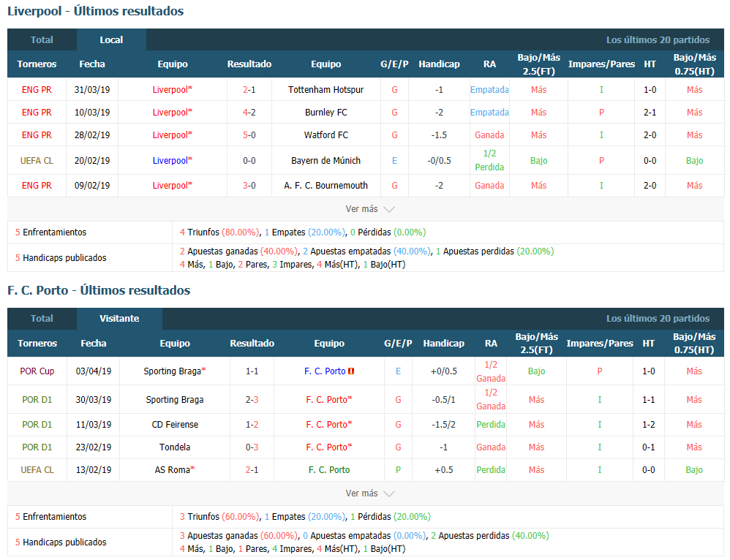Open 5-0 result against Watford FC
Screen dimensions: 730x560
coord(249,135)
